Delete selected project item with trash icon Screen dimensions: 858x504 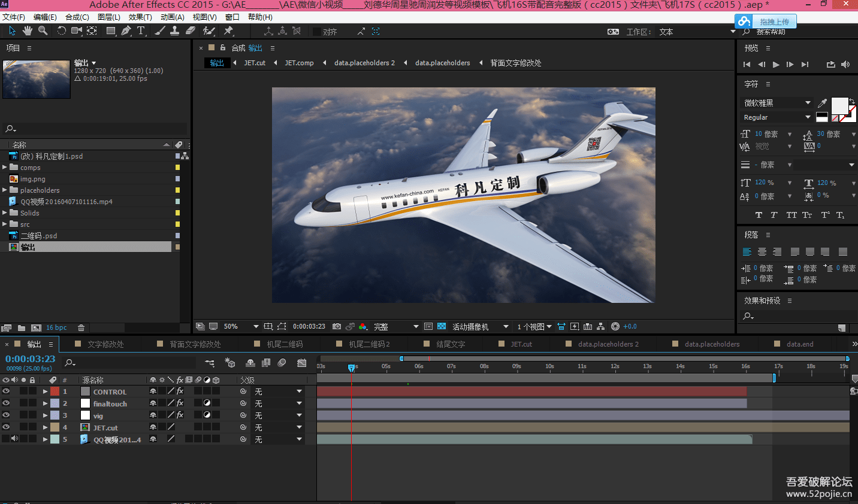click(x=81, y=328)
